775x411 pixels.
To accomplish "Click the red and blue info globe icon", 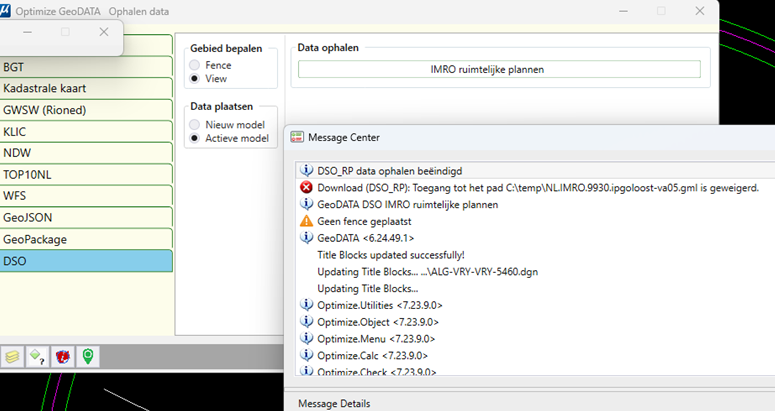I will coord(63,356).
